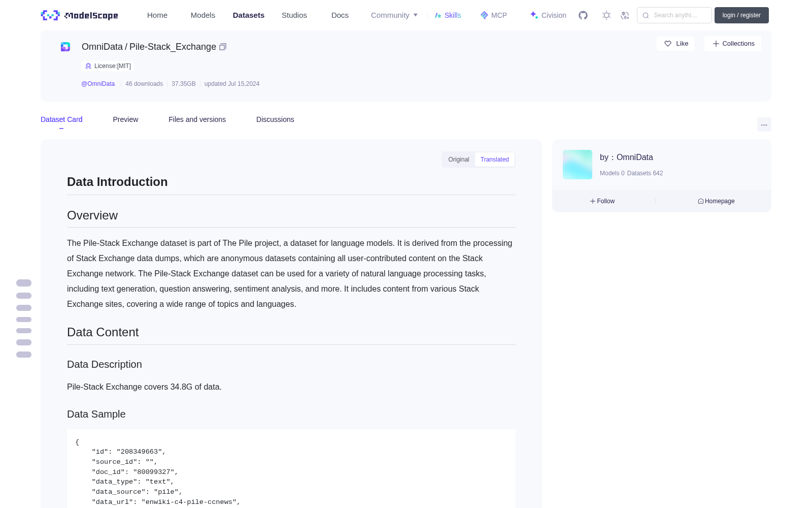This screenshot has height=508, width=812.
Task: Expand the Community dropdown menu
Action: pos(394,15)
